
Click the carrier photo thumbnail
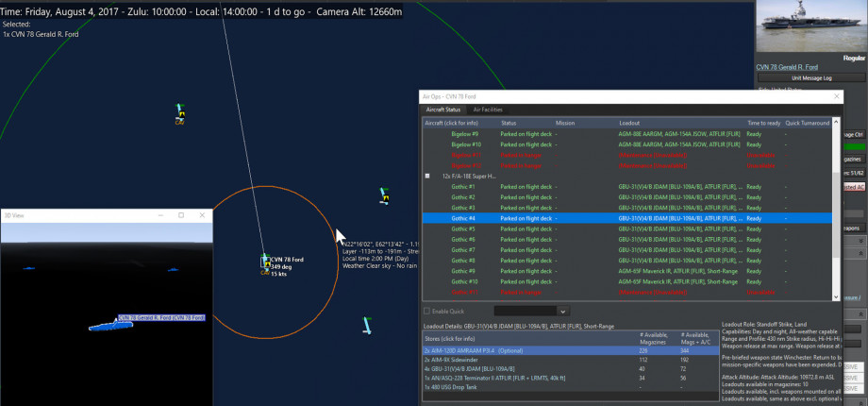tap(811, 26)
